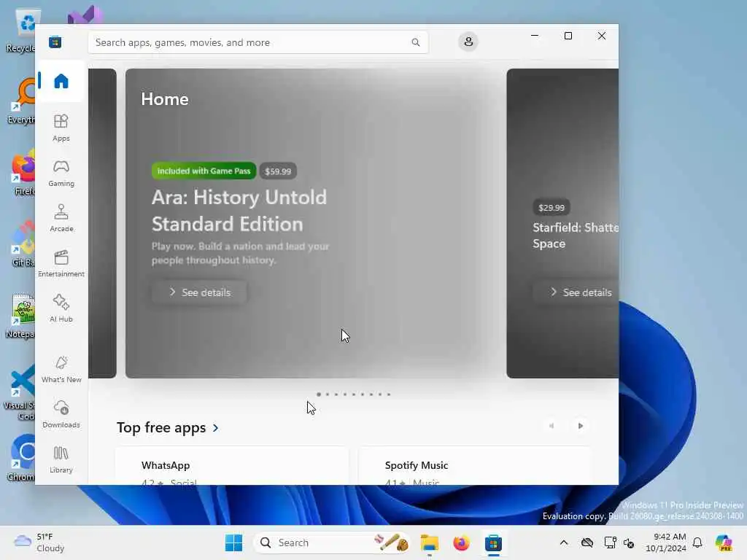Open the user profile account menu
747x560 pixels.
(x=468, y=42)
